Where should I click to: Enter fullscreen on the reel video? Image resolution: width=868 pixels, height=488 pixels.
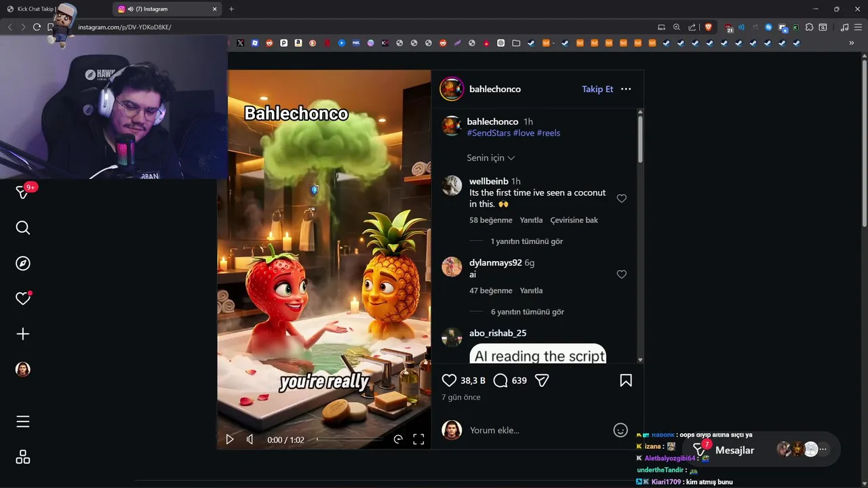(x=418, y=439)
